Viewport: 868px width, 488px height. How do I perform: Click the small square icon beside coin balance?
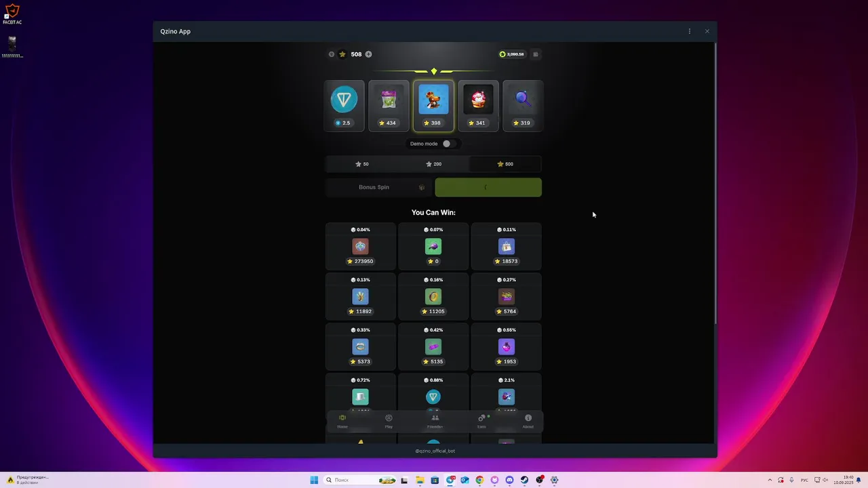(535, 54)
